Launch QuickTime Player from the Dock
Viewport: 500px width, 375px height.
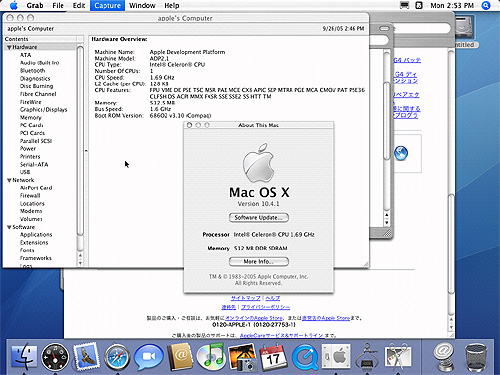point(305,358)
